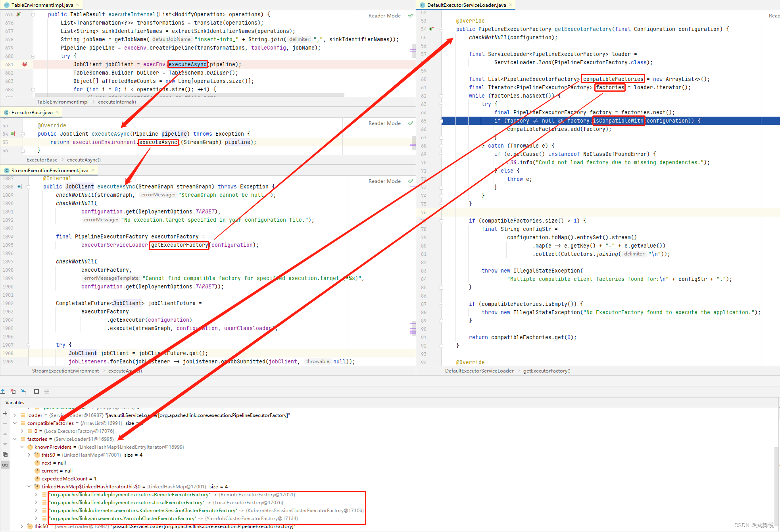The height and width of the screenshot is (532, 780).
Task: Toggle the breakpoint on line 681
Action: point(25,64)
